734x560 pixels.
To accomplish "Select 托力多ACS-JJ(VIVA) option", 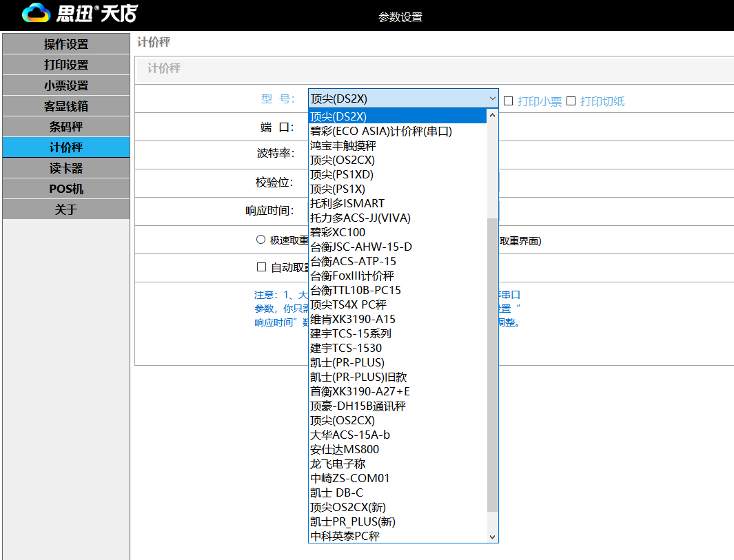I will pyautogui.click(x=398, y=218).
